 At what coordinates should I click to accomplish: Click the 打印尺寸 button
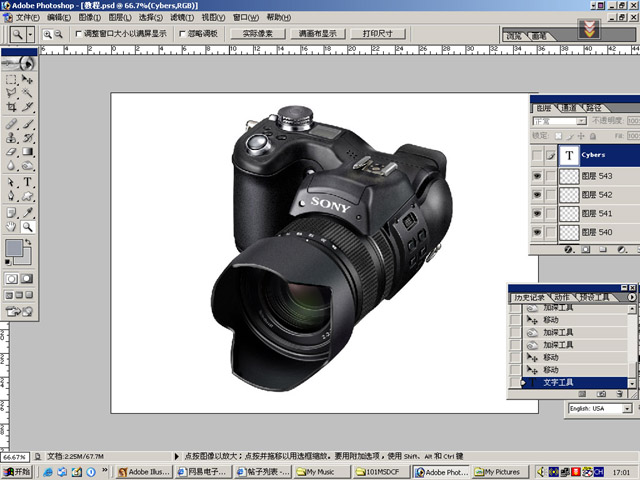[x=378, y=34]
